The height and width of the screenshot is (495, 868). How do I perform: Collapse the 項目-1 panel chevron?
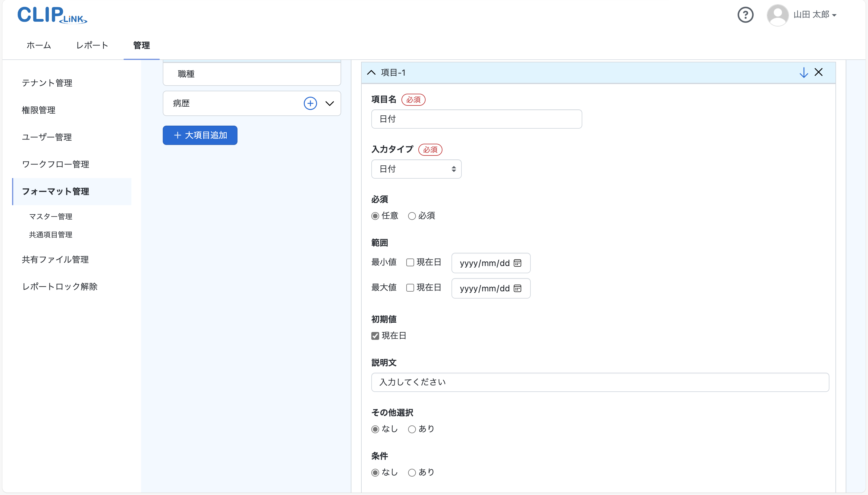coord(371,72)
